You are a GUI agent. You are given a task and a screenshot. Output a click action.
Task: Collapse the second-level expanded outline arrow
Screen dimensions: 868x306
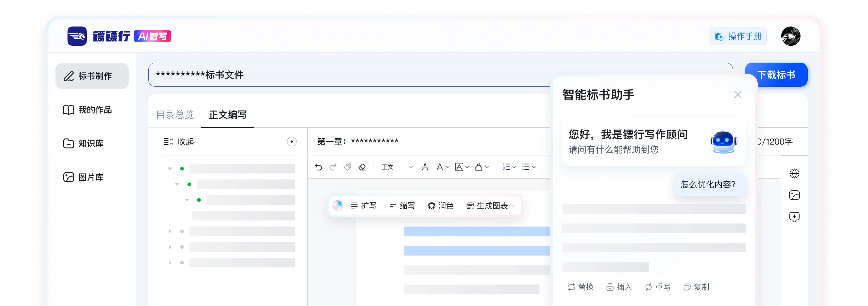click(x=177, y=184)
